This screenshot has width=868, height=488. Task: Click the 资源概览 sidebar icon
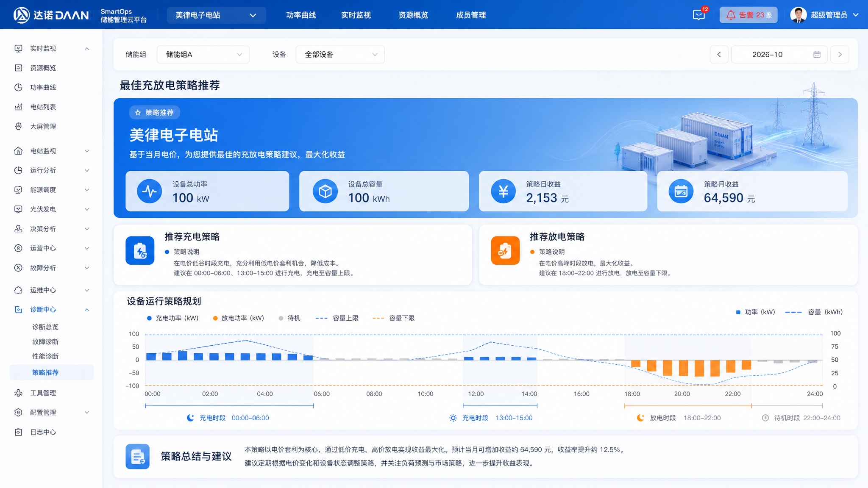18,68
